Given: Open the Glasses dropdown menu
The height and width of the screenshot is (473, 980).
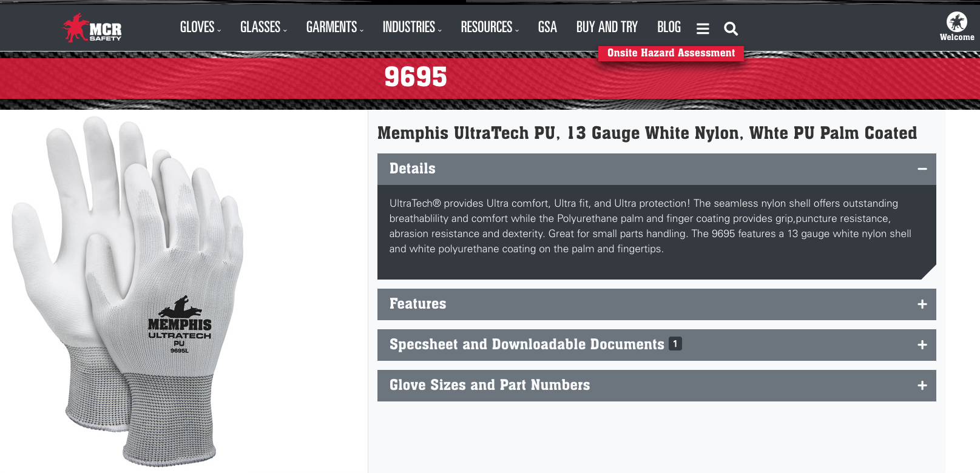Looking at the screenshot, I should [x=263, y=27].
